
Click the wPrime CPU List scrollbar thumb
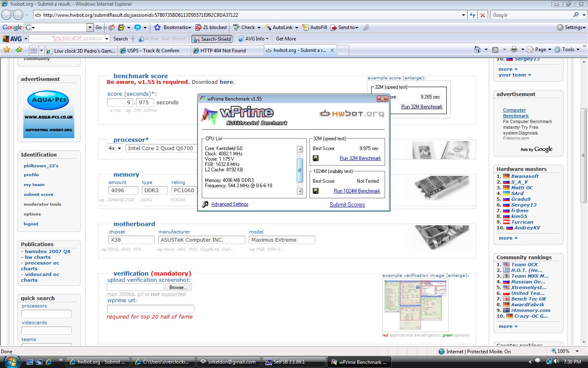(300, 170)
